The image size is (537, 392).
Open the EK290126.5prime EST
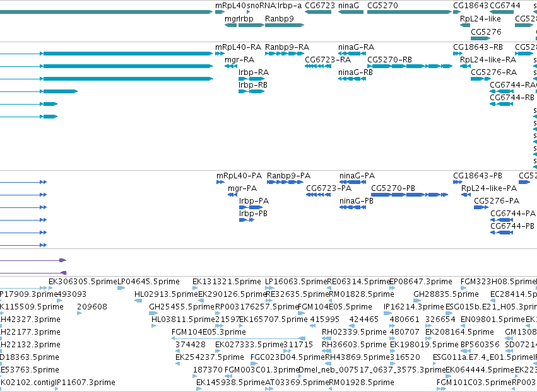(x=201, y=301)
